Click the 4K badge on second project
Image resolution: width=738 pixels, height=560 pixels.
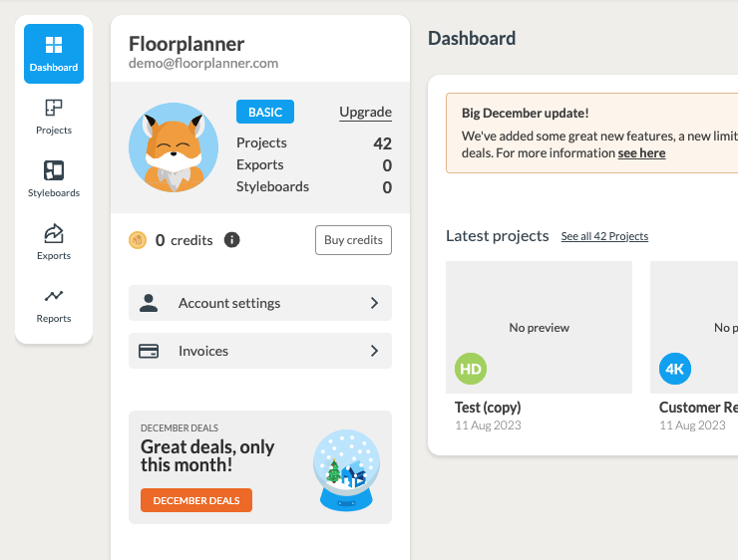[x=675, y=369]
